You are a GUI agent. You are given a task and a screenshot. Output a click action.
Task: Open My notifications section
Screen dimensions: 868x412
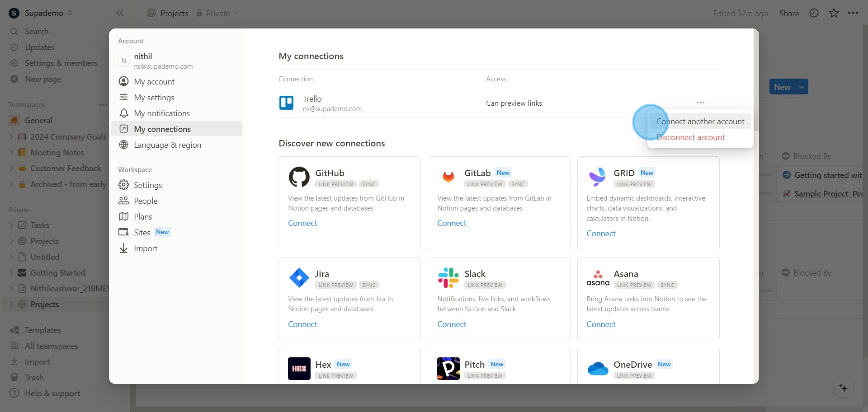tap(177, 113)
